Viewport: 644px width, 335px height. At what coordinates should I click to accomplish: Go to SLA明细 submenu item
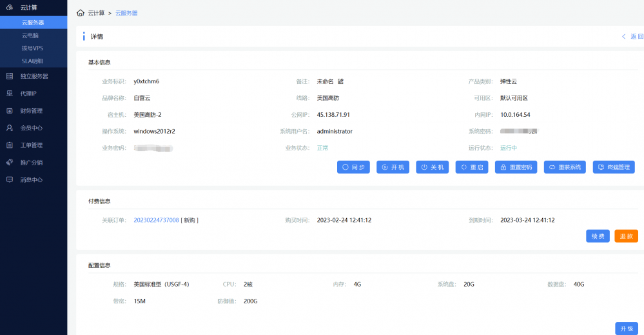[32, 61]
